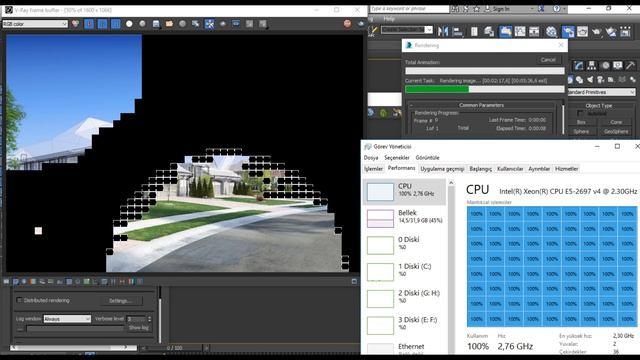Switch to the İşlemler tab

pyautogui.click(x=373, y=169)
